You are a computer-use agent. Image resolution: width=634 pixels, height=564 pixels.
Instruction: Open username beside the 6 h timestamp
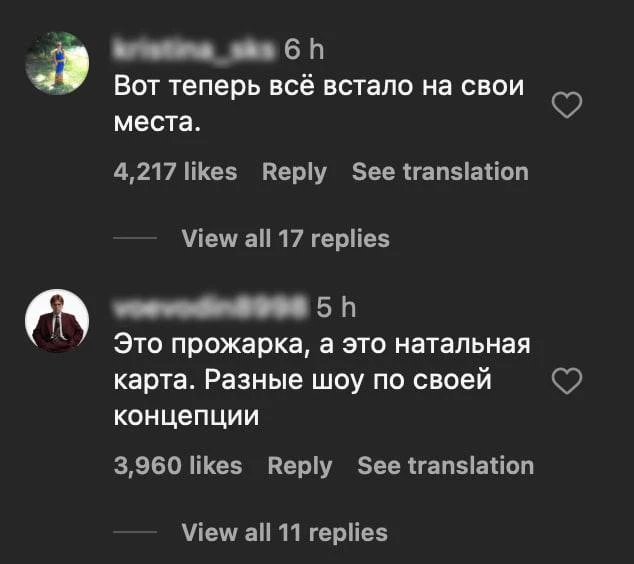coord(195,49)
